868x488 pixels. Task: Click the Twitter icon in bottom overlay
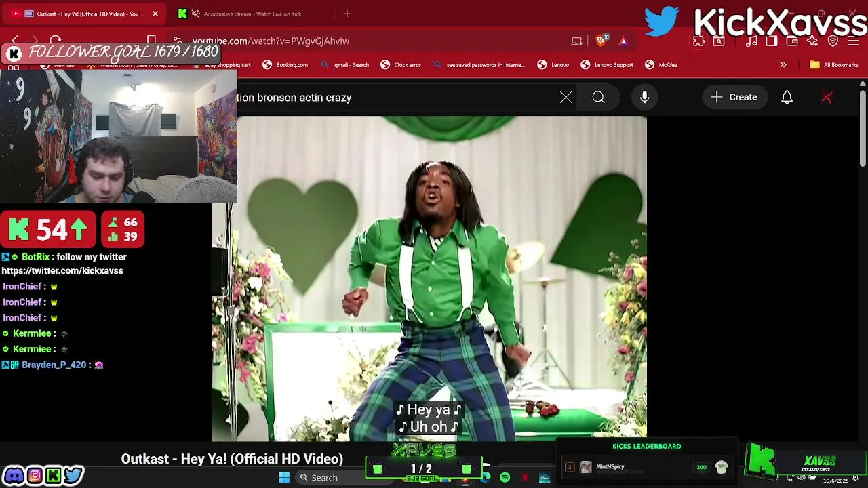pyautogui.click(x=73, y=476)
